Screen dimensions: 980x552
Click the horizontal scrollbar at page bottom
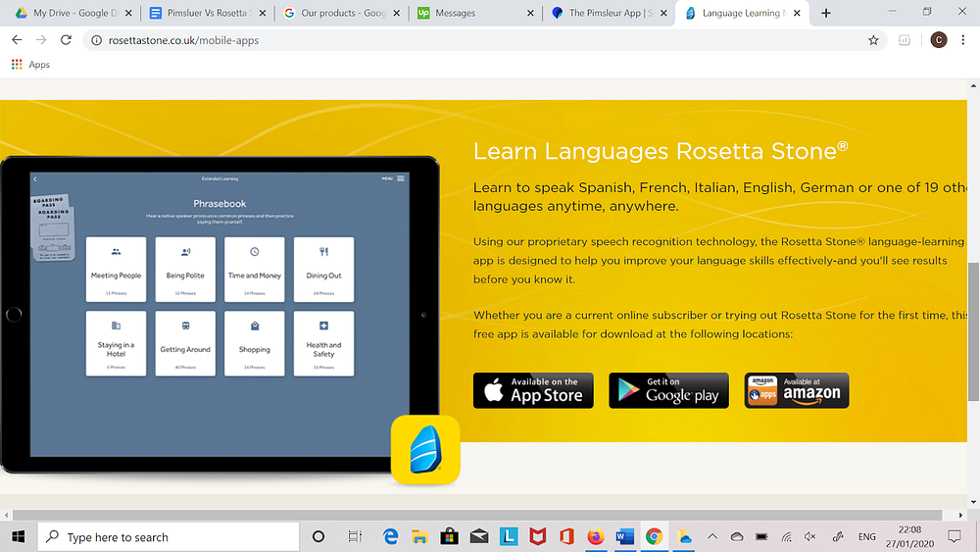click(477, 515)
